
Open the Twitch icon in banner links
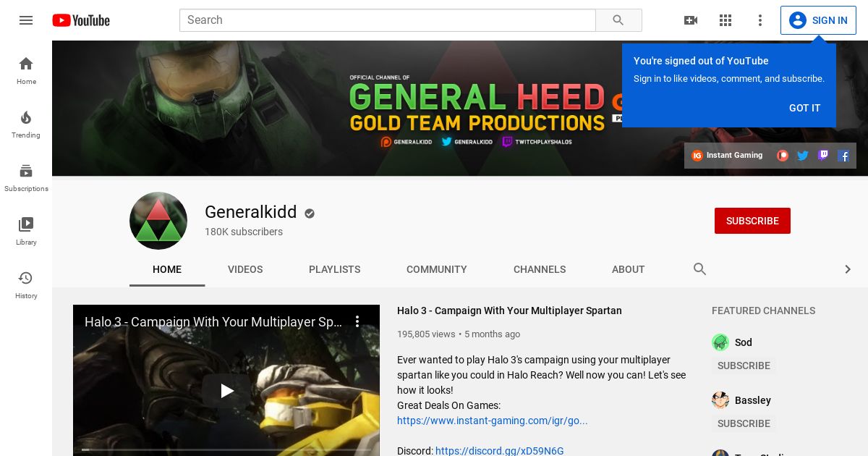click(x=823, y=155)
